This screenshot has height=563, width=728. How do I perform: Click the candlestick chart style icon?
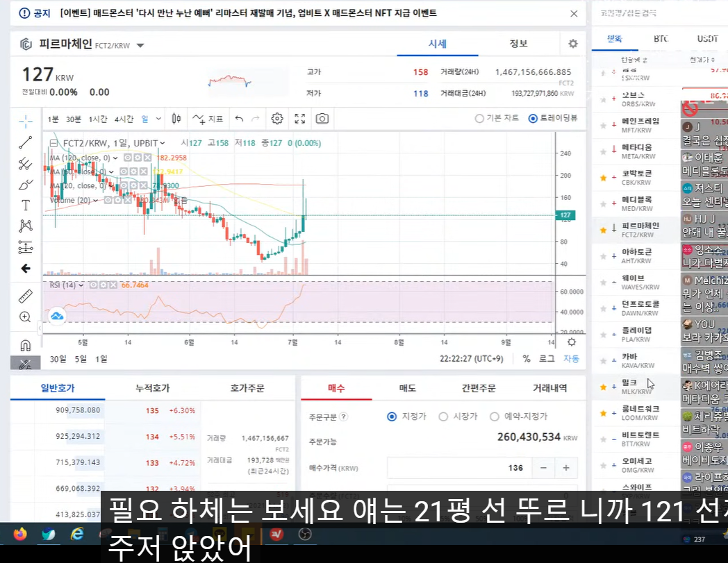(176, 119)
